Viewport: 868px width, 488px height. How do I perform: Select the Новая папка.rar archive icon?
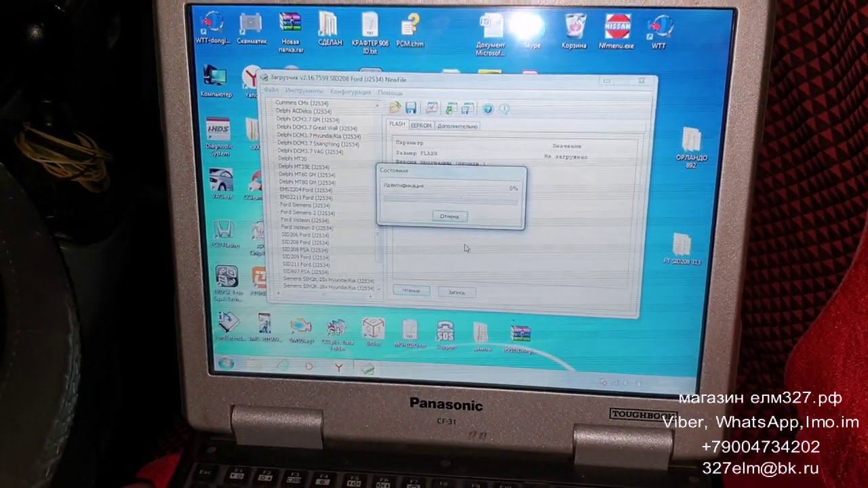click(x=291, y=33)
